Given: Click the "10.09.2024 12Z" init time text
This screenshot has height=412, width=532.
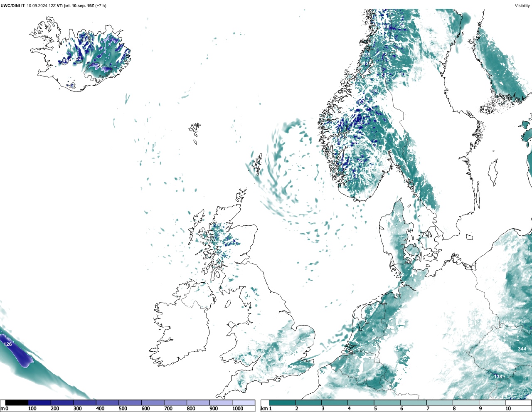Looking at the screenshot, I should pos(41,6).
